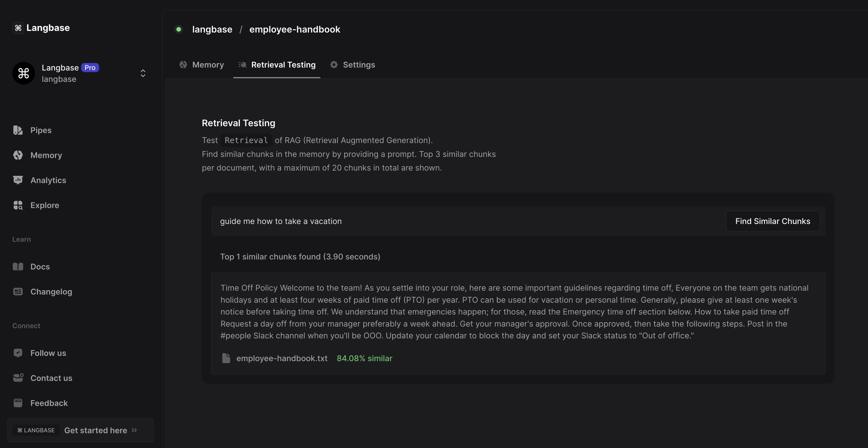The width and height of the screenshot is (868, 448).
Task: Click the Analytics icon in sidebar
Action: coord(18,180)
